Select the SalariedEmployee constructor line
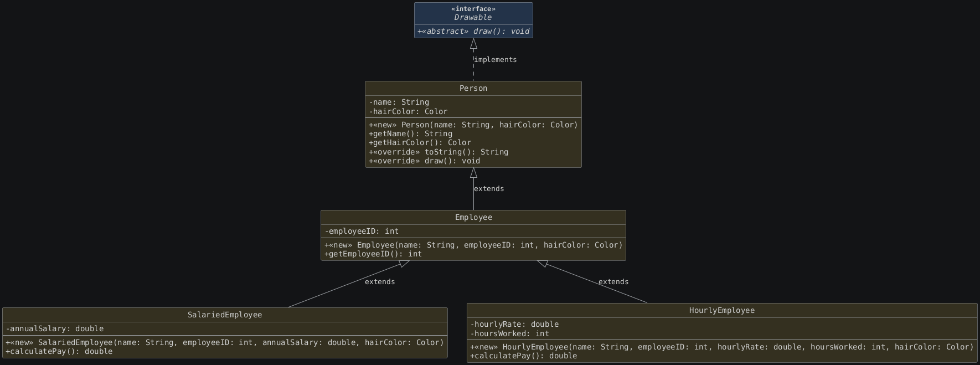This screenshot has width=980, height=365. 225,343
